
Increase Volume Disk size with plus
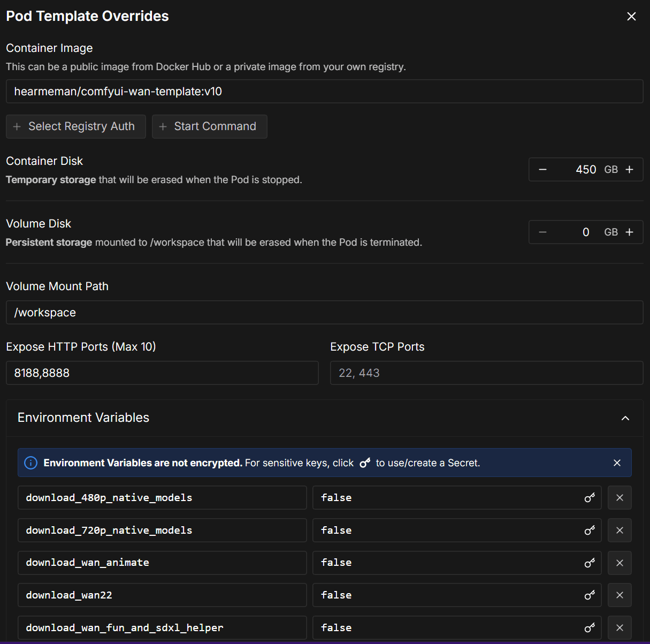coord(630,232)
